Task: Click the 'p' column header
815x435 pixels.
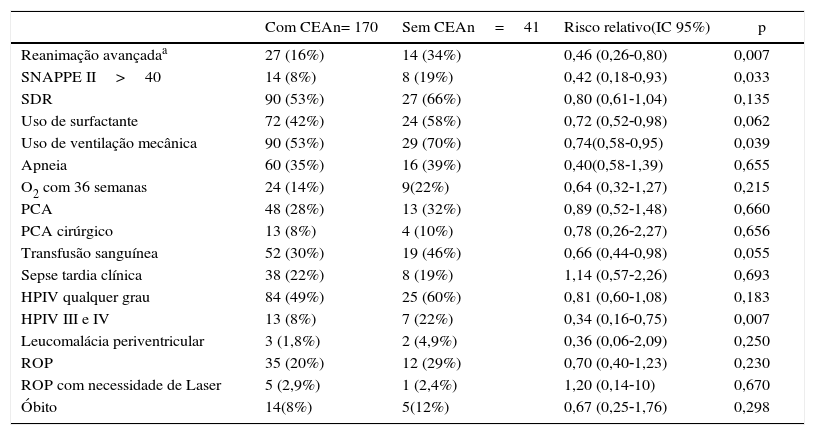Action: click(x=763, y=27)
